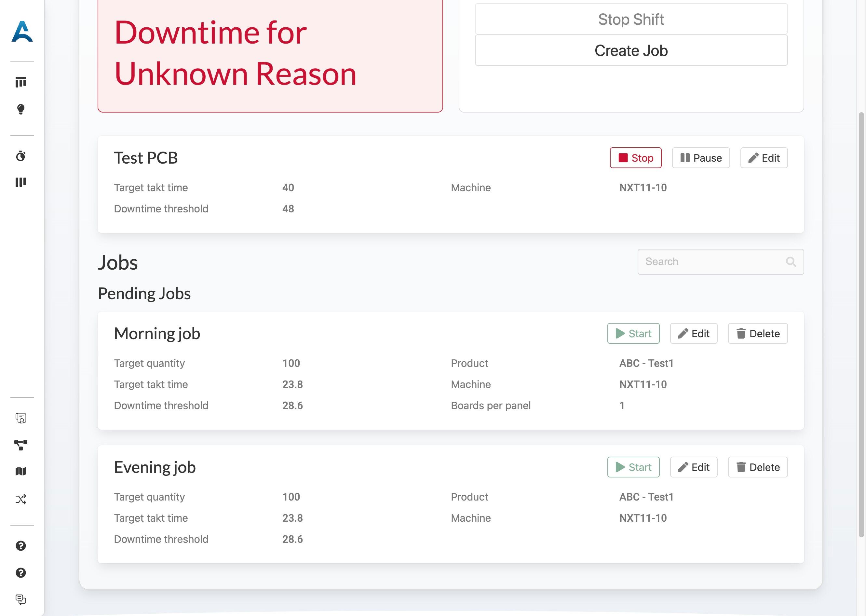Click the shuffle arrows sidebar icon
Viewport: 866px width, 616px height.
point(21,499)
